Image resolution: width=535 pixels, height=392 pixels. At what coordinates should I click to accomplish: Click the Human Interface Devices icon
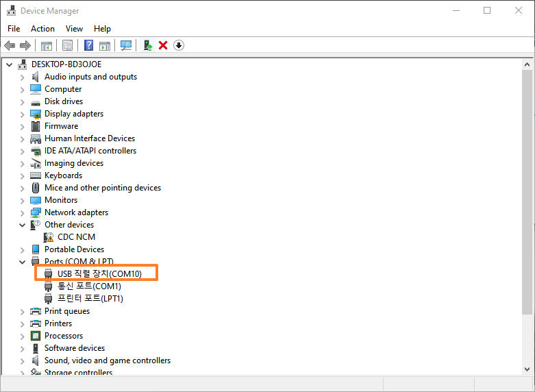click(36, 138)
